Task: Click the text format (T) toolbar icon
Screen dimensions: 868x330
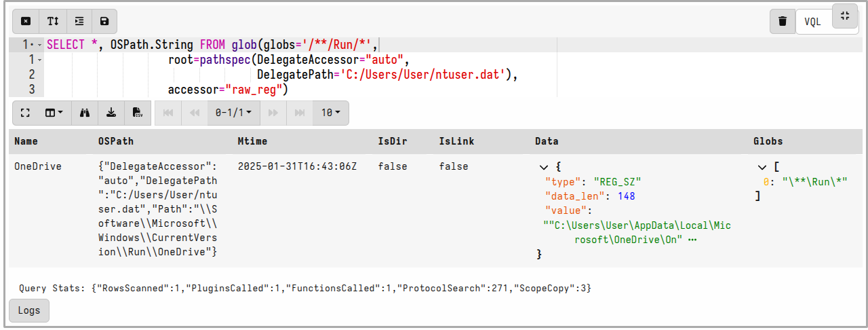Action: (x=53, y=21)
